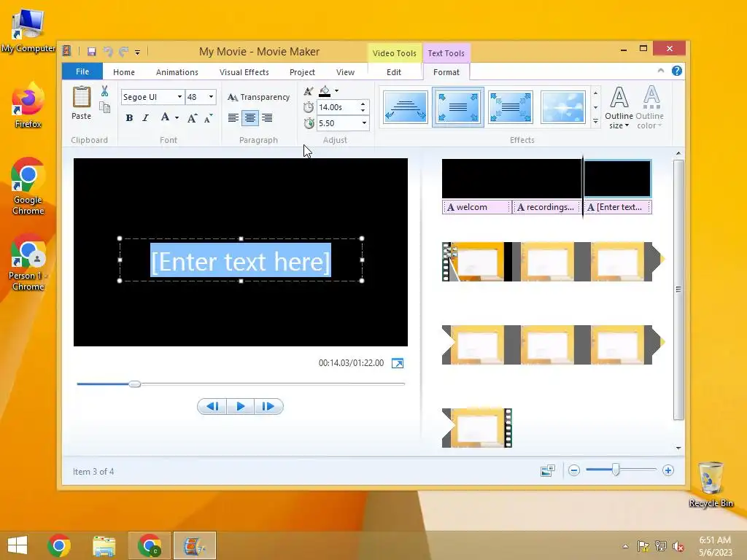Open Firefox desktop shortcut
747x560 pixels.
(x=28, y=106)
